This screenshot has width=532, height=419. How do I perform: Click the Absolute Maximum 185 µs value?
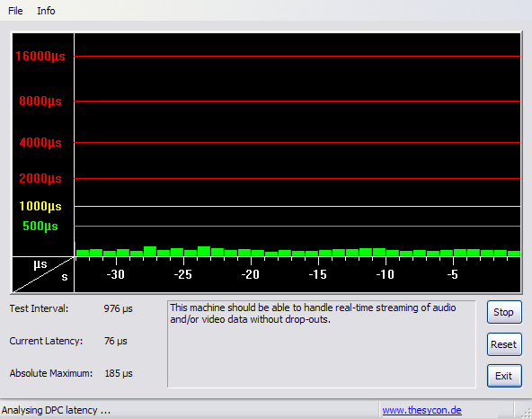[x=119, y=373]
